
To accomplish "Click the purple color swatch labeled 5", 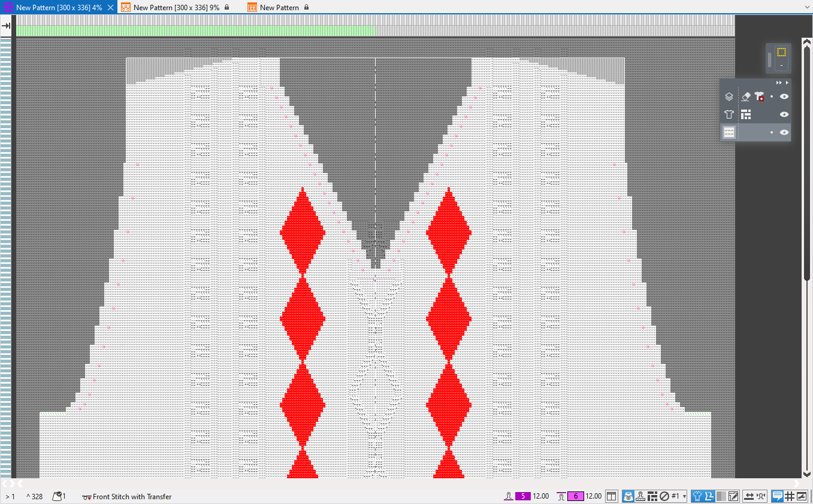I will pyautogui.click(x=522, y=496).
